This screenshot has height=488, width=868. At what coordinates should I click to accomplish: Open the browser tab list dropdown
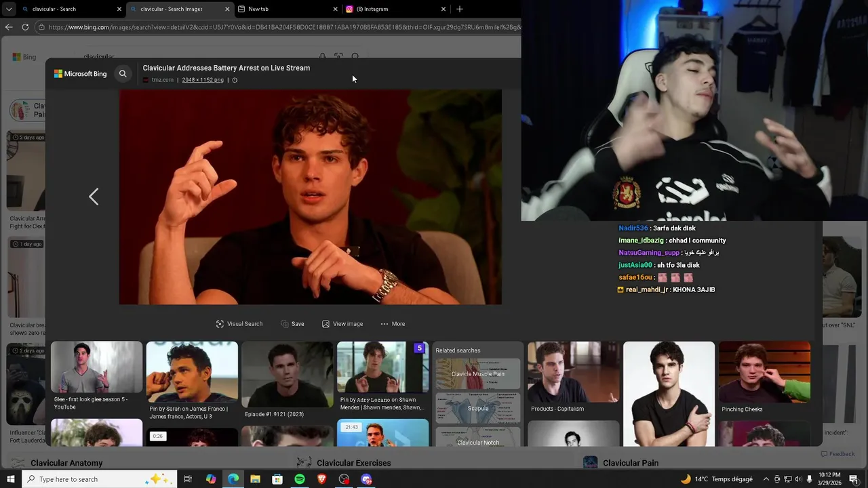[x=9, y=9]
